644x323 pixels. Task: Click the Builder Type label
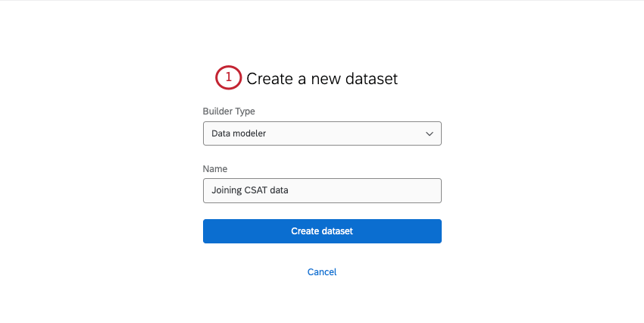pos(229,111)
